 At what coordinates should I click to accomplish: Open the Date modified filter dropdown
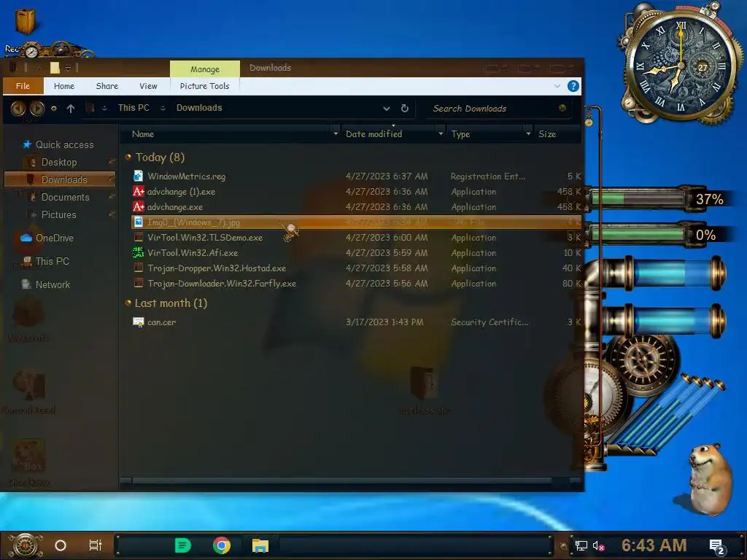pyautogui.click(x=441, y=134)
